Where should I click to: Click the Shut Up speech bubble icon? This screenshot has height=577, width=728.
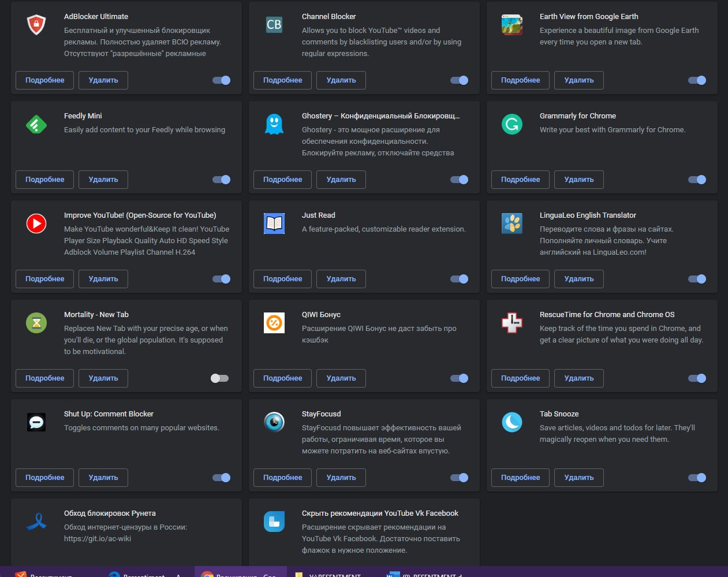[x=36, y=422]
